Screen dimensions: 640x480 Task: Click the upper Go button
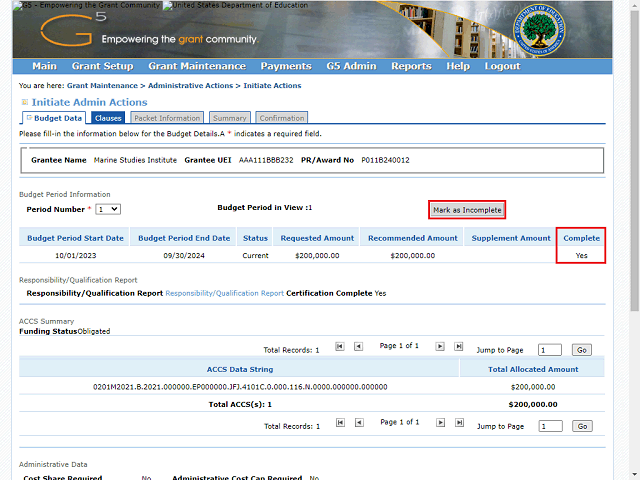(x=582, y=350)
